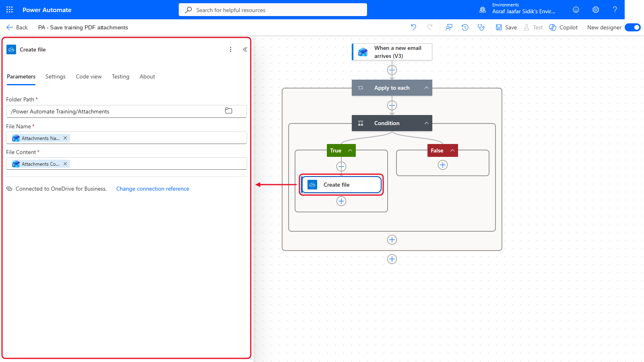The image size is (644, 362).
Task: Open the app launcher waffle icon
Action: click(10, 10)
